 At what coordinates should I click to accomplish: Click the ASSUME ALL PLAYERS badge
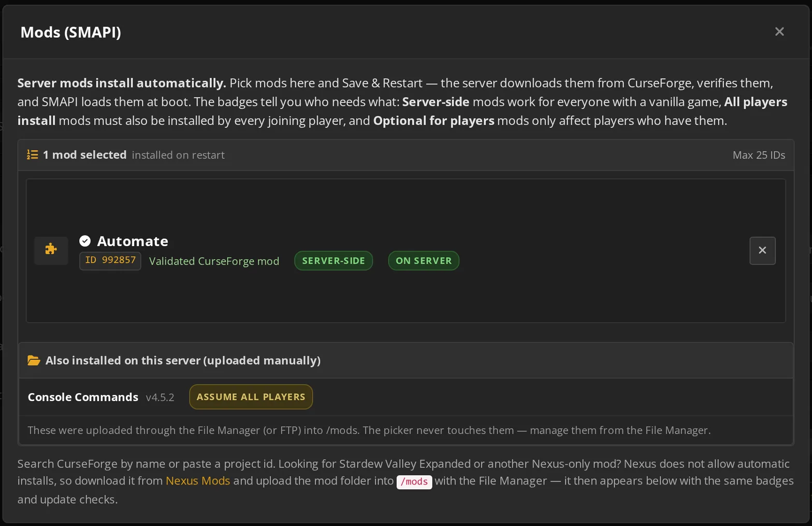(x=251, y=397)
